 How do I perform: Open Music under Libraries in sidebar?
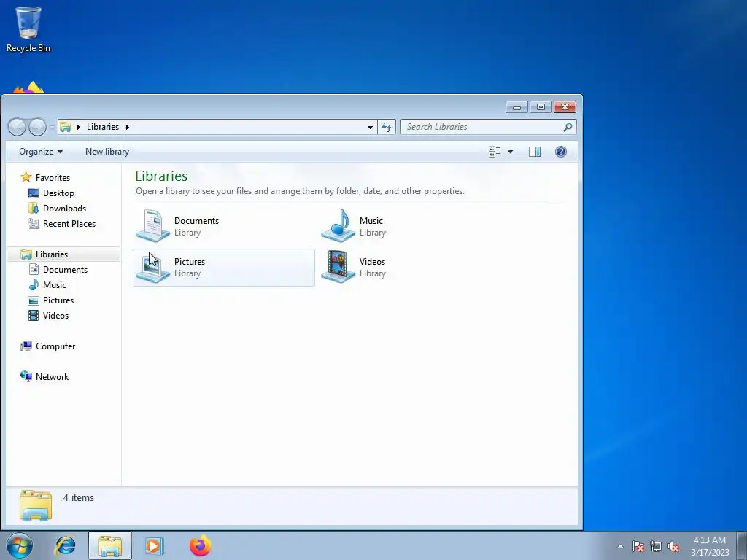point(54,285)
